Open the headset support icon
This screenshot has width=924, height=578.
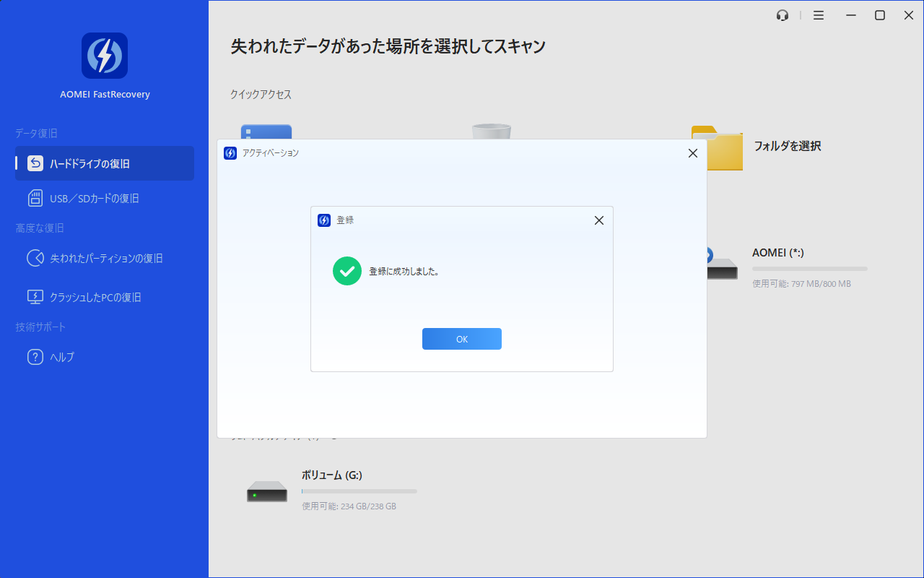tap(783, 15)
